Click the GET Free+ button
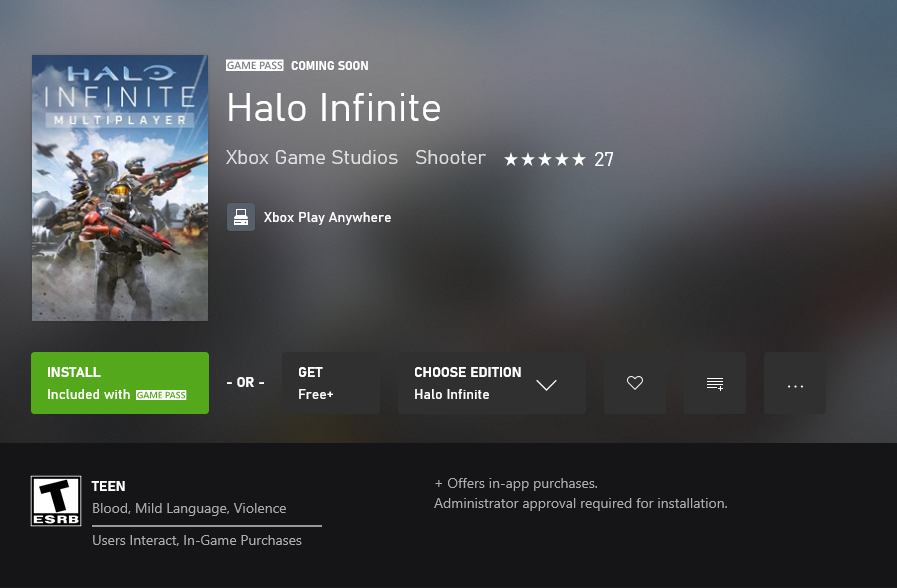 [330, 383]
